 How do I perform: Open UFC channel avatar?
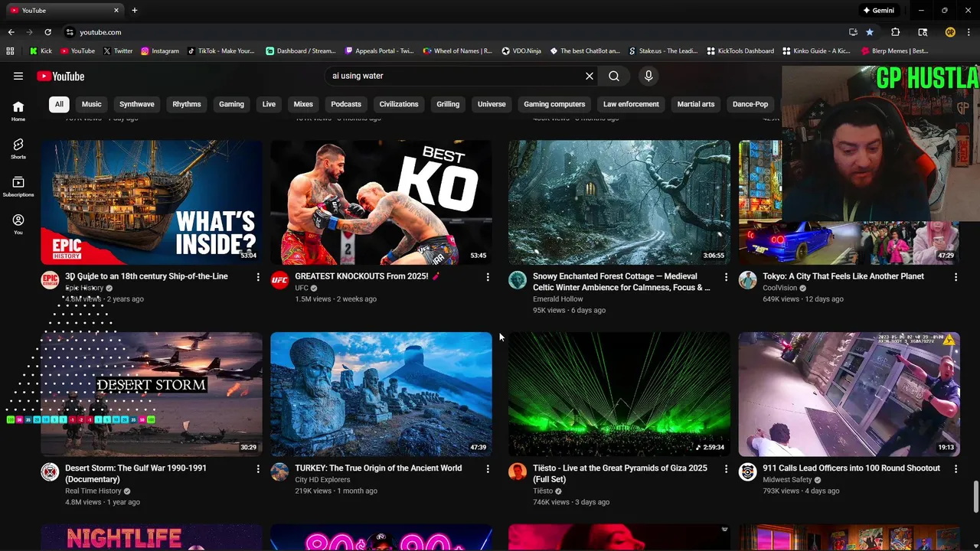click(x=279, y=280)
